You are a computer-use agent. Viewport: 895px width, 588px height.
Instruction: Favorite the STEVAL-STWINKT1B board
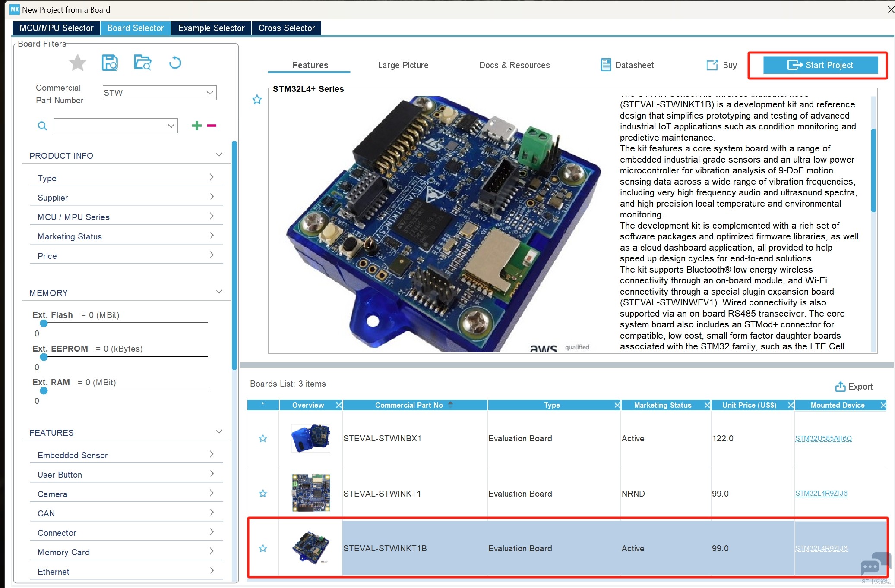point(263,549)
